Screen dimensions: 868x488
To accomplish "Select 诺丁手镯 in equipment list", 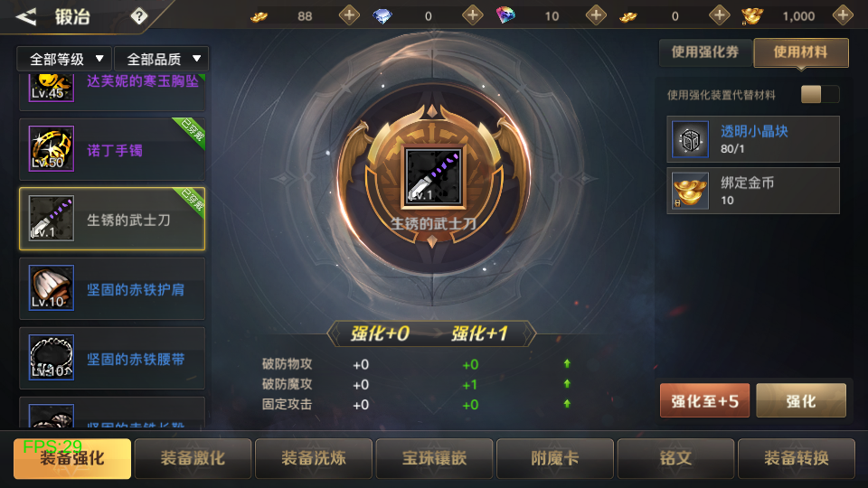I will coord(112,149).
